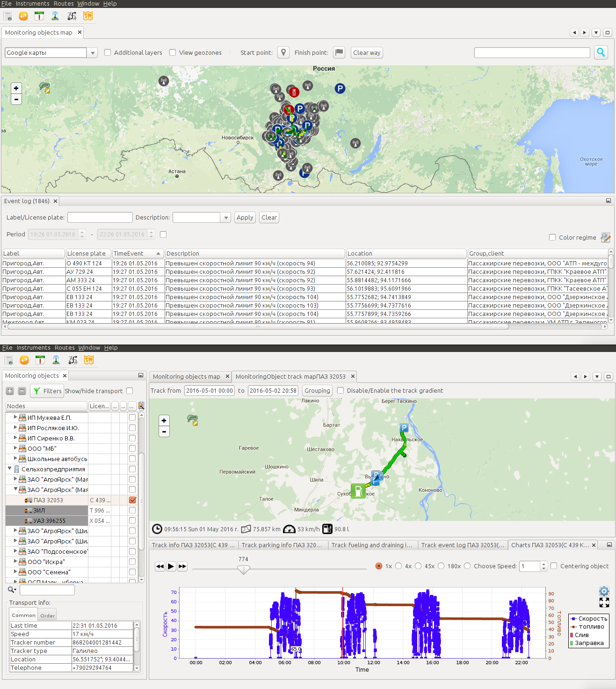Click the Filters button

(x=46, y=391)
